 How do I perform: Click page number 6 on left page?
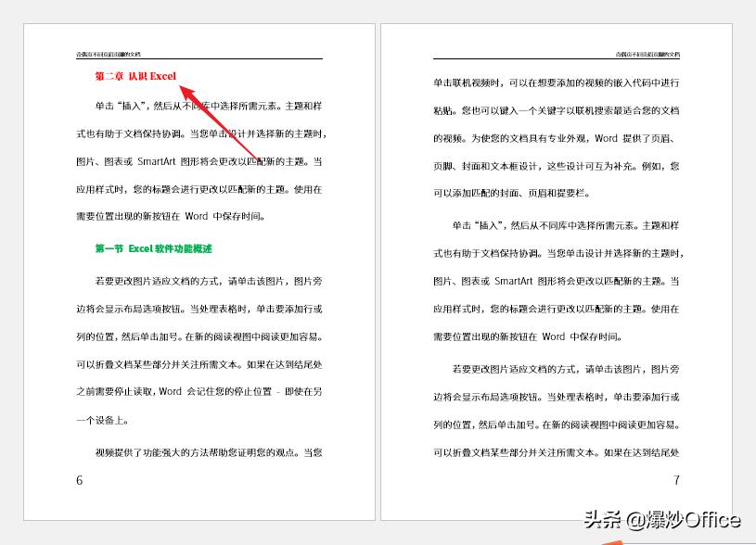pyautogui.click(x=79, y=481)
